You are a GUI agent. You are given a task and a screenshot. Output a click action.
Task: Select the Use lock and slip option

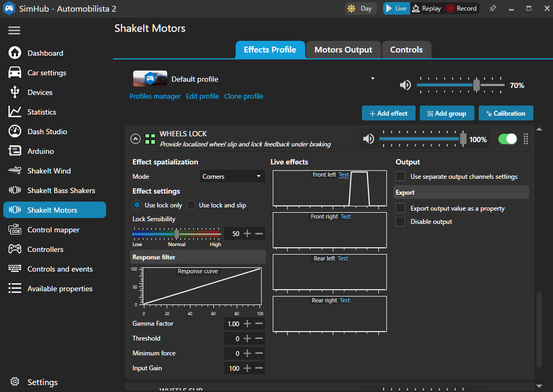191,205
